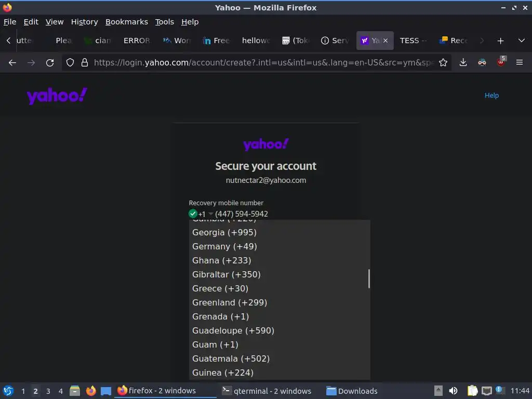Open the Help menu in the menu bar

pyautogui.click(x=190, y=22)
